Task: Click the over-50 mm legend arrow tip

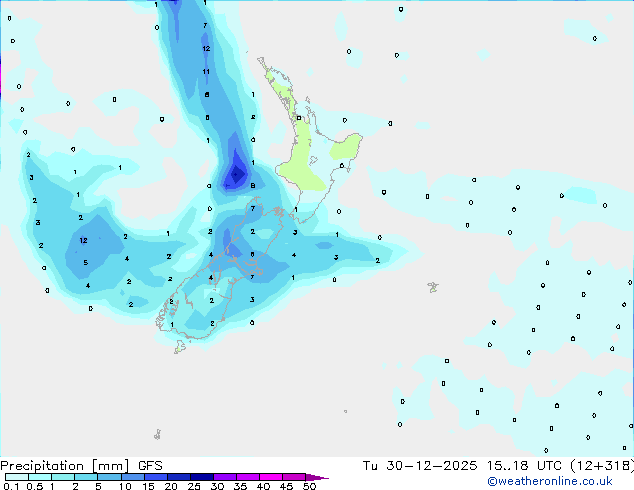Action: pyautogui.click(x=317, y=477)
